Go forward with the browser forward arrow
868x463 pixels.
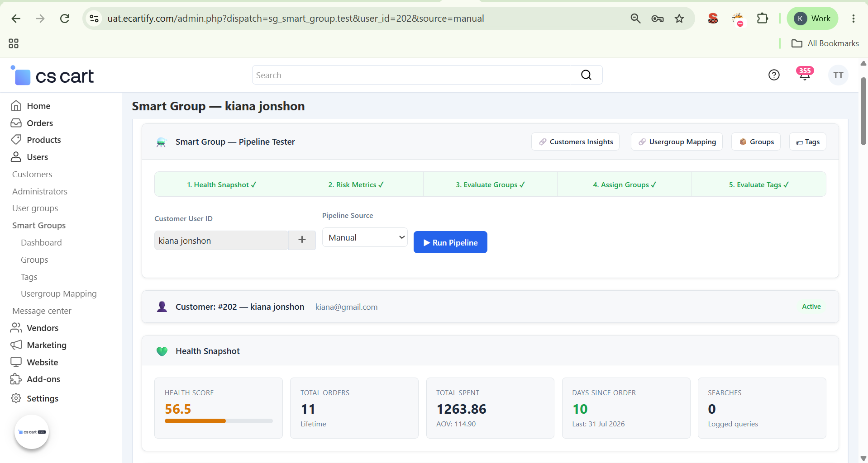coord(40,19)
